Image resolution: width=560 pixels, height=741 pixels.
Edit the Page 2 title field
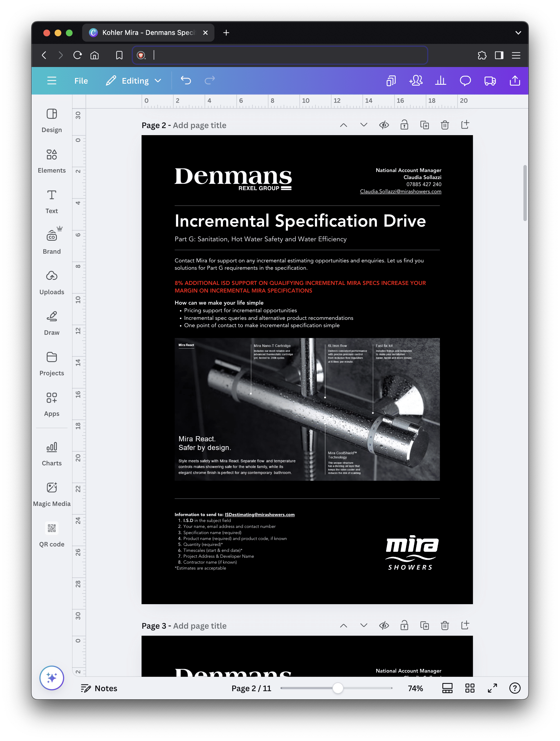[200, 125]
